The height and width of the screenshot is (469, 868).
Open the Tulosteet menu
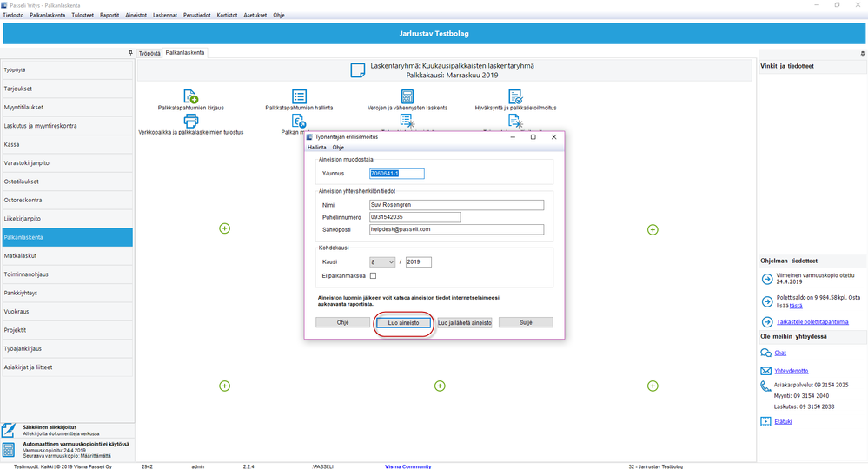tap(83, 15)
